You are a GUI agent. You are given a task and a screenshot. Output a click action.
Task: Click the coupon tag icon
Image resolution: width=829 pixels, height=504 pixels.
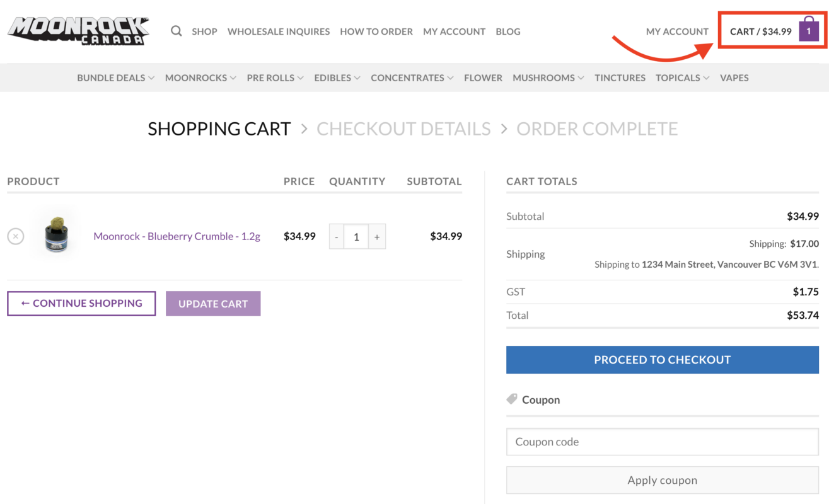512,398
